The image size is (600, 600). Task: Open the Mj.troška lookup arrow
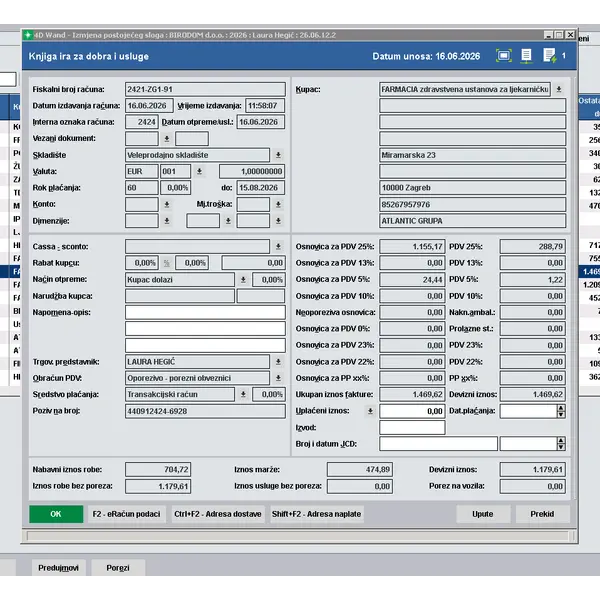[278, 204]
